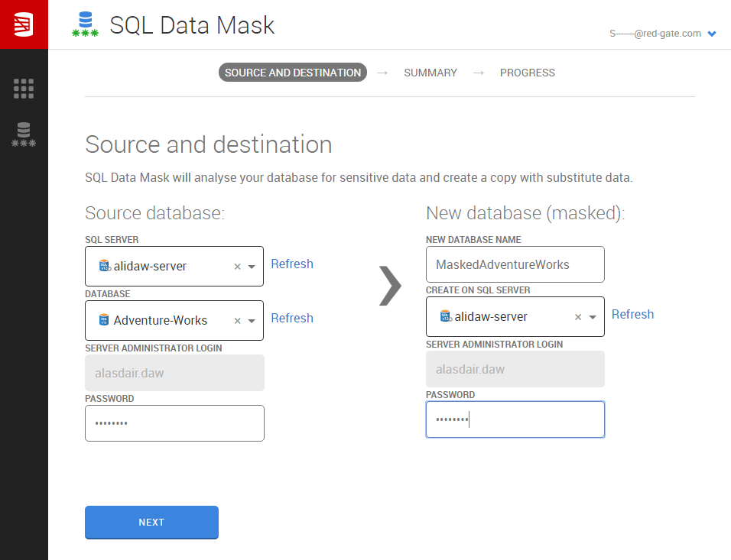Click the NEXT button
731x560 pixels.
(151, 523)
